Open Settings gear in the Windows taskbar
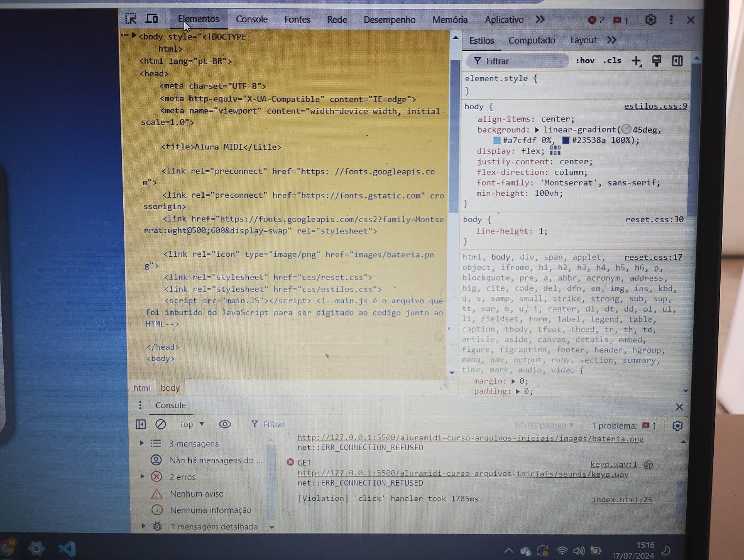The height and width of the screenshot is (560, 744). pyautogui.click(x=36, y=548)
